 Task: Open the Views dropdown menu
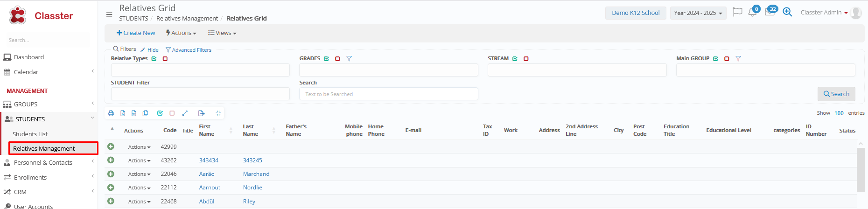(222, 33)
